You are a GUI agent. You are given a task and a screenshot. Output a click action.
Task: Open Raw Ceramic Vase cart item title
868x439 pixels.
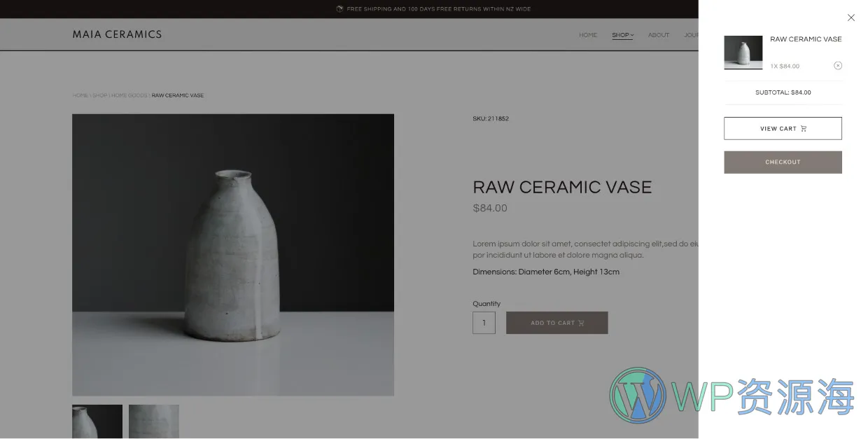click(806, 39)
